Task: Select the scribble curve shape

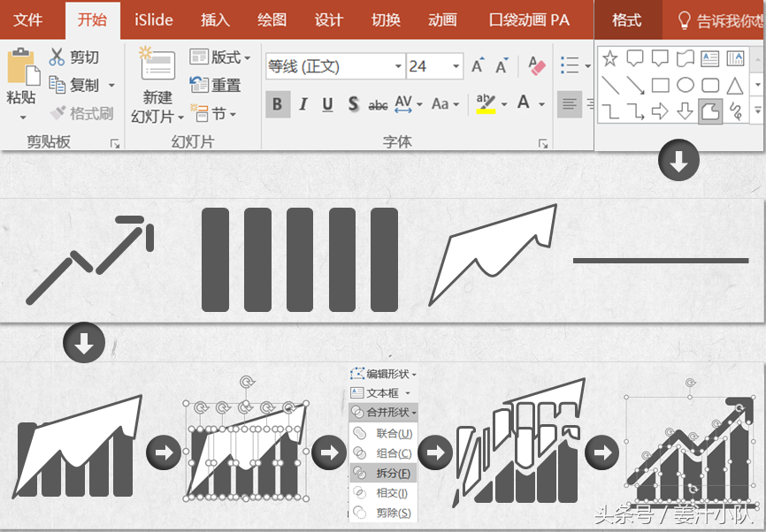Action: pos(736,111)
